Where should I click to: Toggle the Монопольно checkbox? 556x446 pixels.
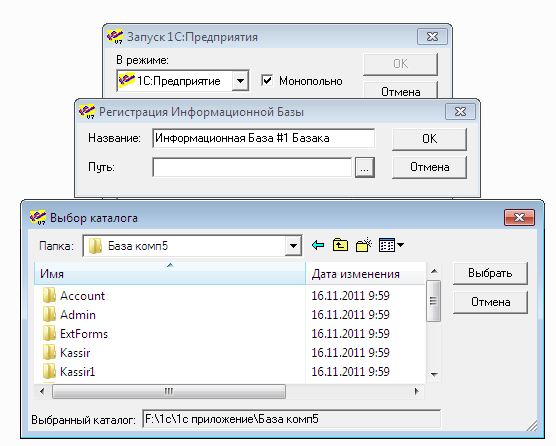tap(267, 80)
